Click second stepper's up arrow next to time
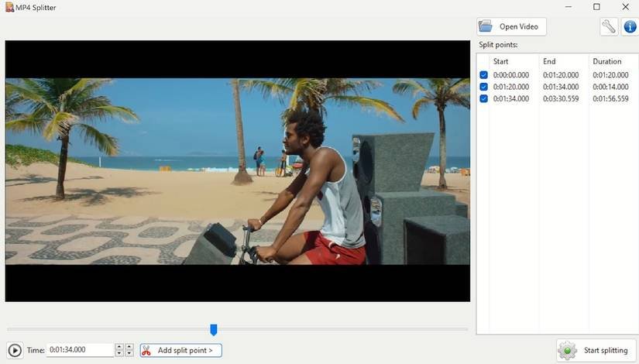The height and width of the screenshot is (364, 639). (129, 347)
